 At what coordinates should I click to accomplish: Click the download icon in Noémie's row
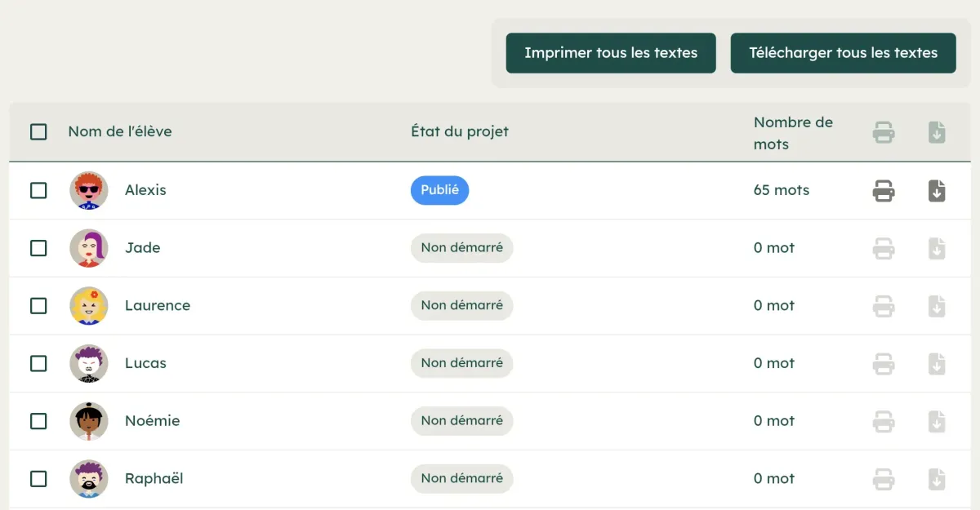coord(937,422)
